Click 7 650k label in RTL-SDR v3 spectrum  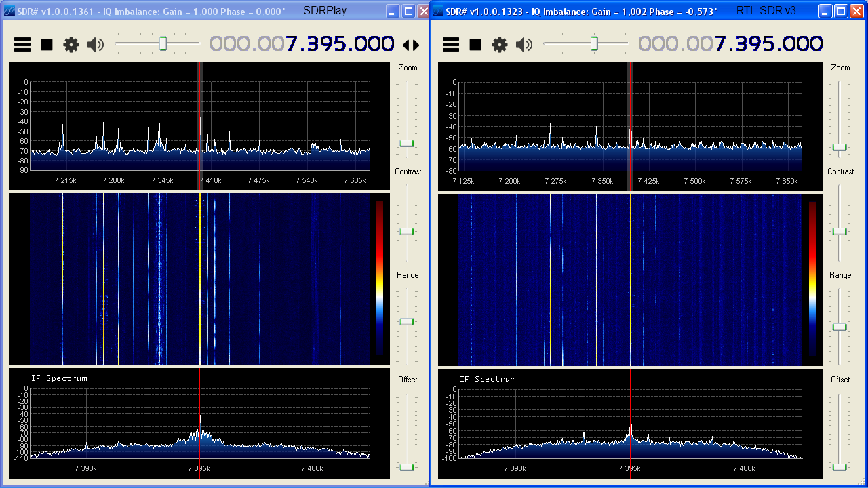pyautogui.click(x=787, y=182)
